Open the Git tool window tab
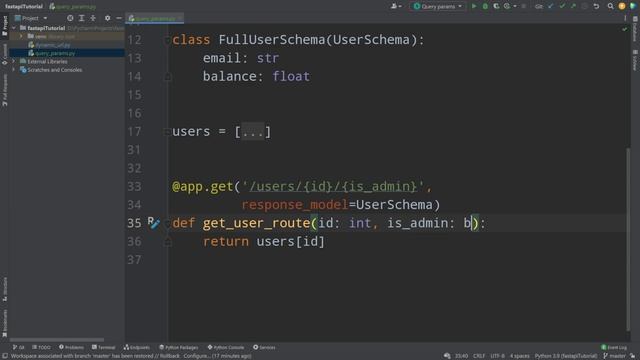640x360 pixels. point(18,347)
